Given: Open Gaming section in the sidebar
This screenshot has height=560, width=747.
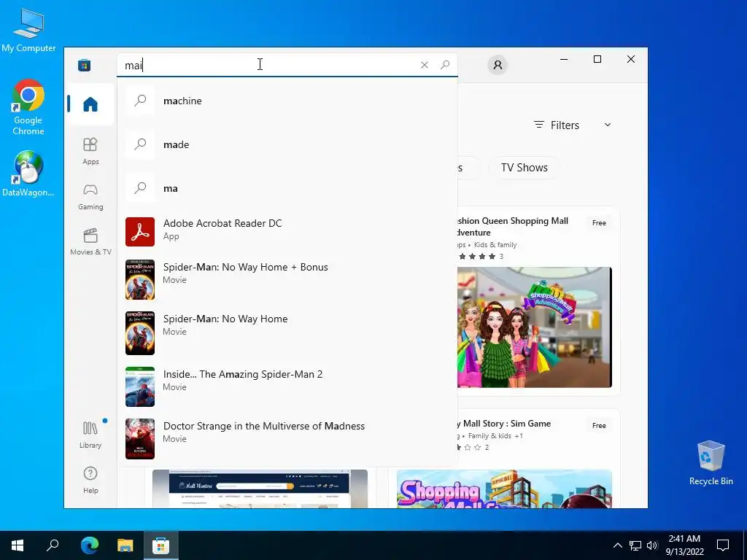Looking at the screenshot, I should click(x=90, y=197).
